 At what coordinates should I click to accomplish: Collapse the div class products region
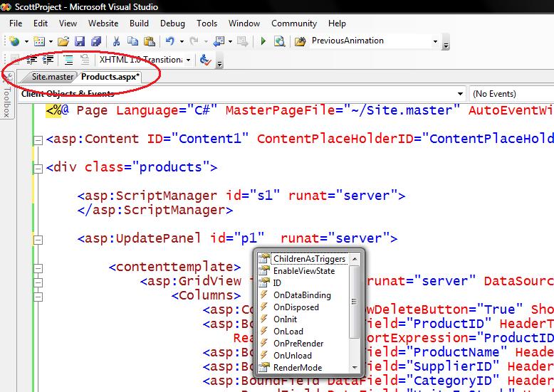[38, 169]
